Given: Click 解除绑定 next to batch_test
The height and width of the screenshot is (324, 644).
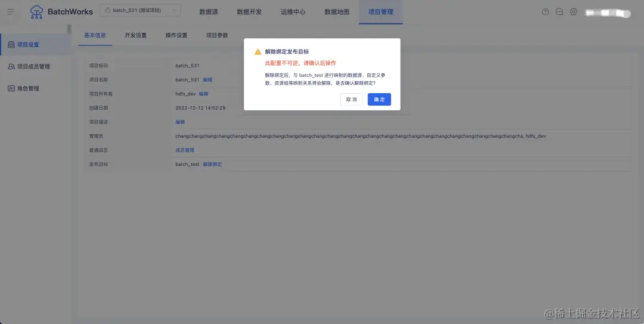Looking at the screenshot, I should click(x=212, y=164).
